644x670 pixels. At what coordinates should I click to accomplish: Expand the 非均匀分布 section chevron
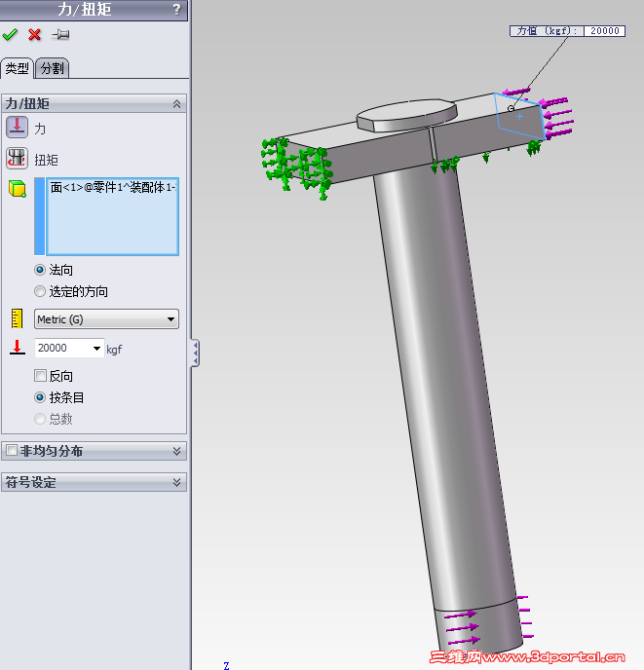pyautogui.click(x=176, y=451)
